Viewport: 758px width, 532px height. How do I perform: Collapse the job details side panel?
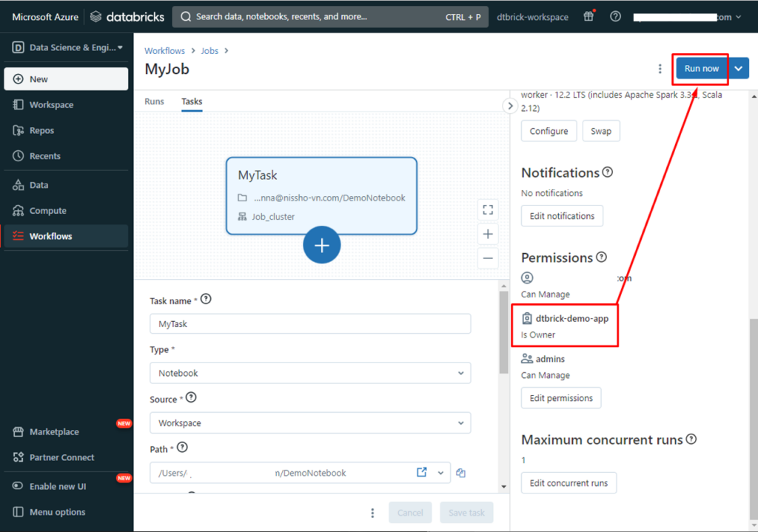click(509, 106)
